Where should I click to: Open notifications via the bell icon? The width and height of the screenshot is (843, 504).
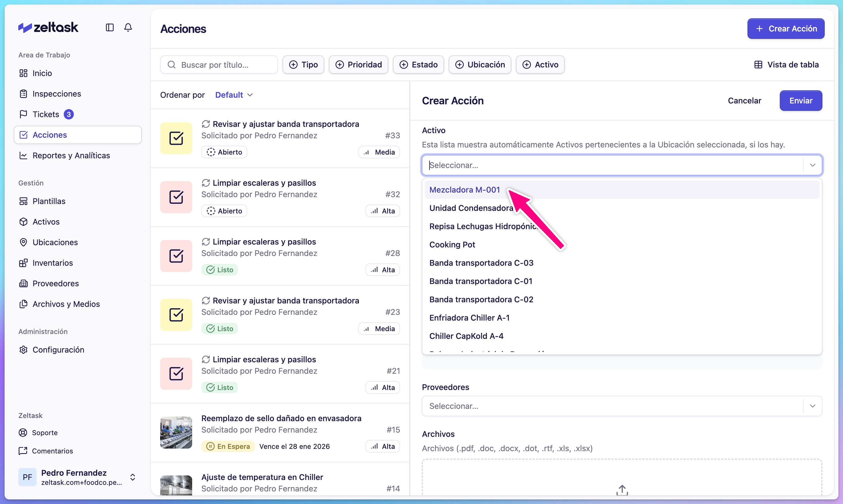128,27
